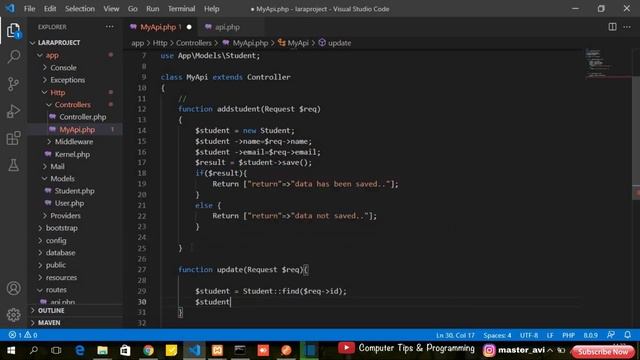
Task: Open the Manage gear settings icon
Action: (x=13, y=315)
